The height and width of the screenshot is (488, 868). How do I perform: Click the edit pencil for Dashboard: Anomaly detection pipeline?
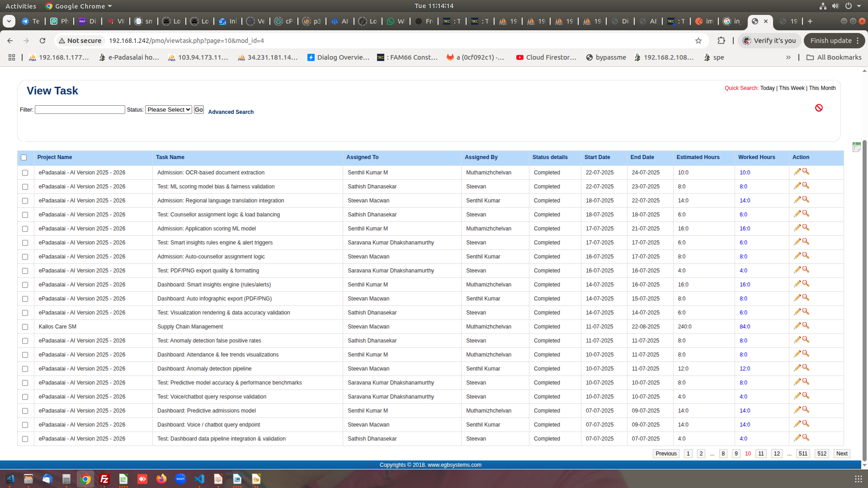click(x=797, y=368)
